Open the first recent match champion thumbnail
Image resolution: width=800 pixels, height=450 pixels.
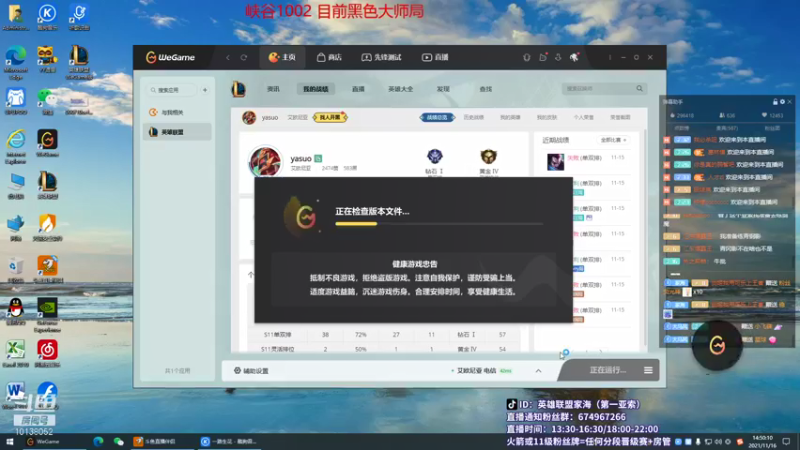[556, 162]
